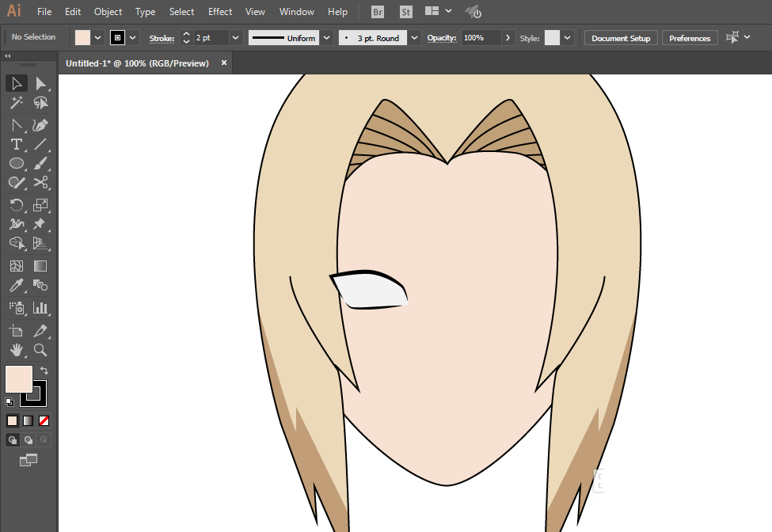This screenshot has height=532, width=772.
Task: Choose the Line Segment tool
Action: [x=40, y=144]
